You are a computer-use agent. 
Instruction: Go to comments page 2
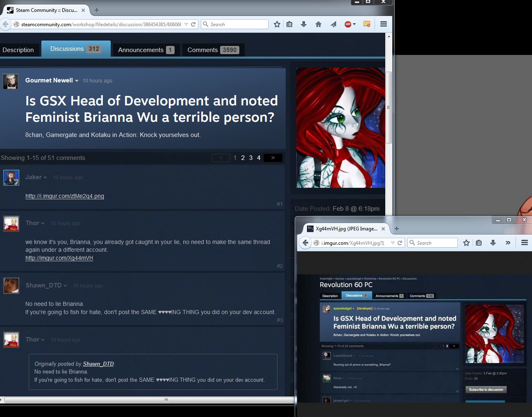pyautogui.click(x=243, y=158)
